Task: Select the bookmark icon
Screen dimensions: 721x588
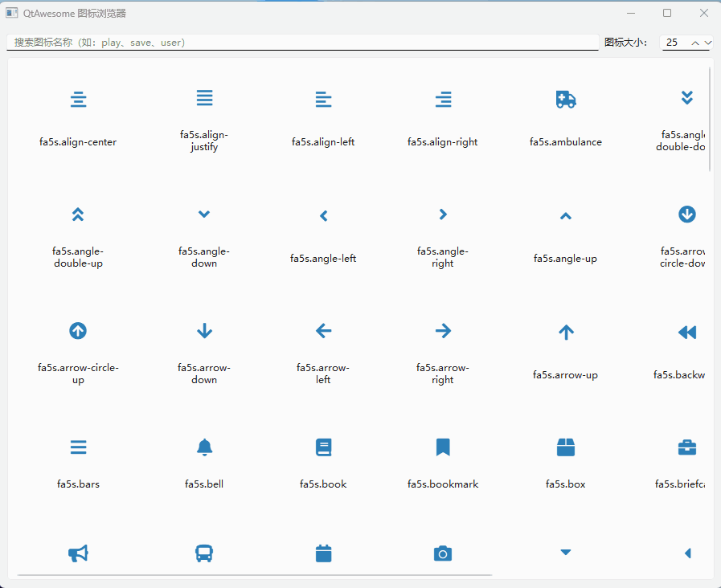Action: [443, 447]
